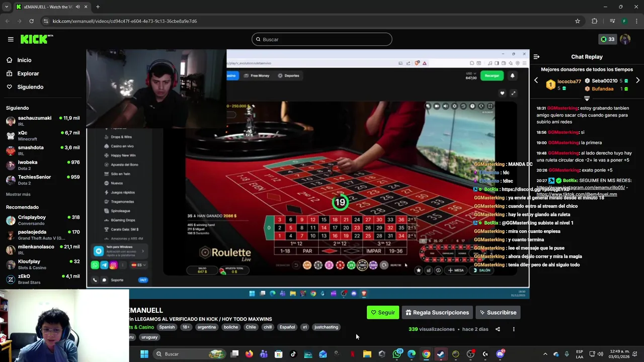Select the justchasting tag

click(326, 327)
